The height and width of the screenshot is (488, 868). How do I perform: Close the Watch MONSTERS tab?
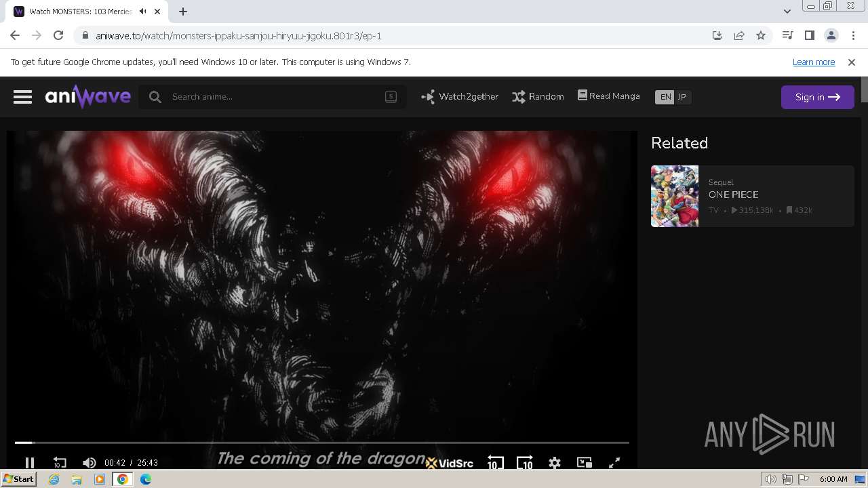(159, 12)
